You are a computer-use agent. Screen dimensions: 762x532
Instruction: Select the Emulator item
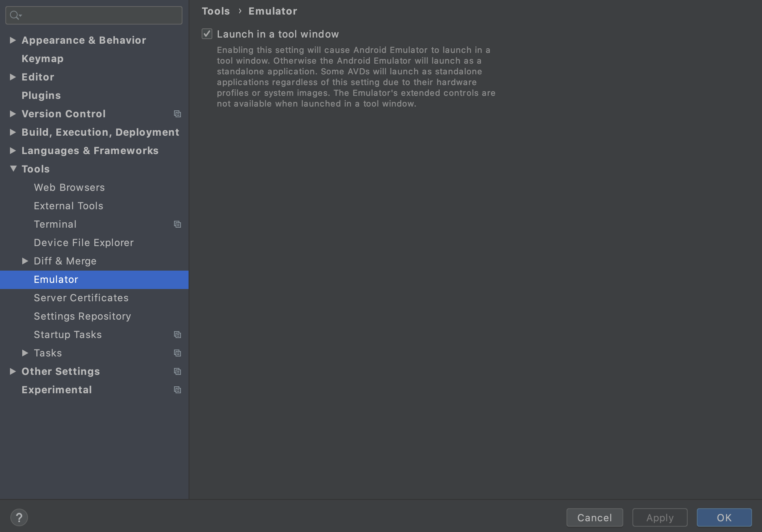pos(94,280)
